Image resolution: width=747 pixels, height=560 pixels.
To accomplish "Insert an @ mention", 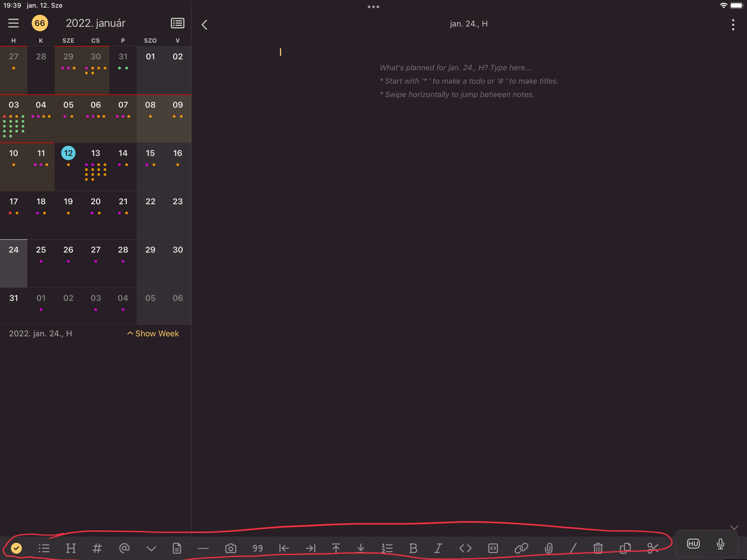I will click(124, 548).
